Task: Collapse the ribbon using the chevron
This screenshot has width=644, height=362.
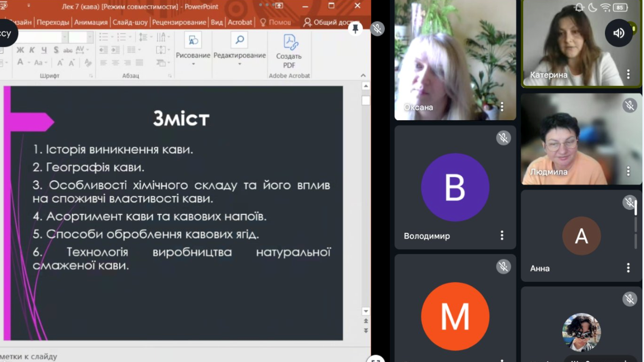Action: click(x=363, y=76)
